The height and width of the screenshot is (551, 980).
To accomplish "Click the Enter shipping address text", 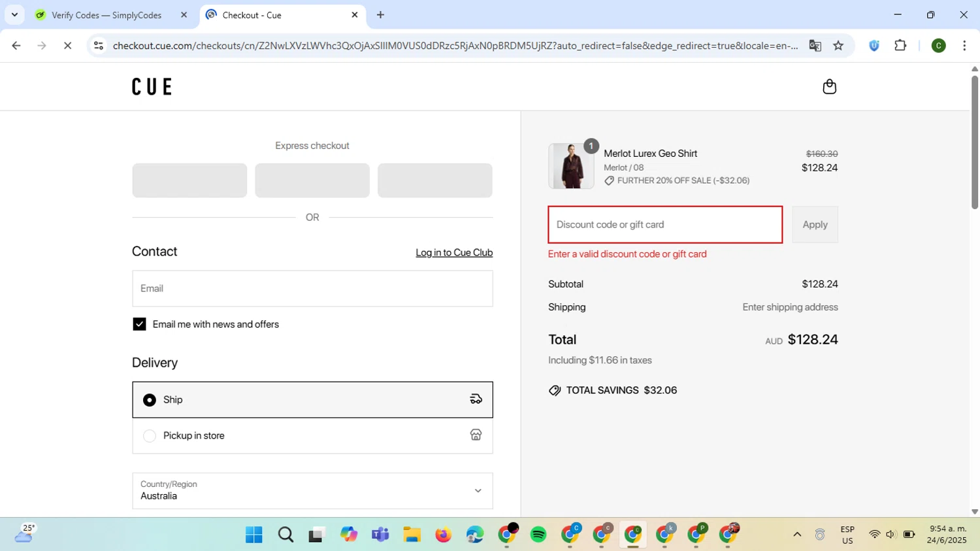I will click(790, 307).
